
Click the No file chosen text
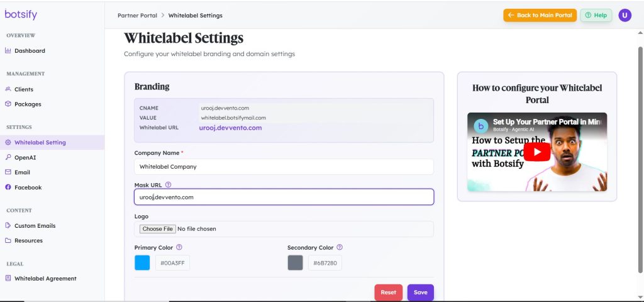pos(197,229)
